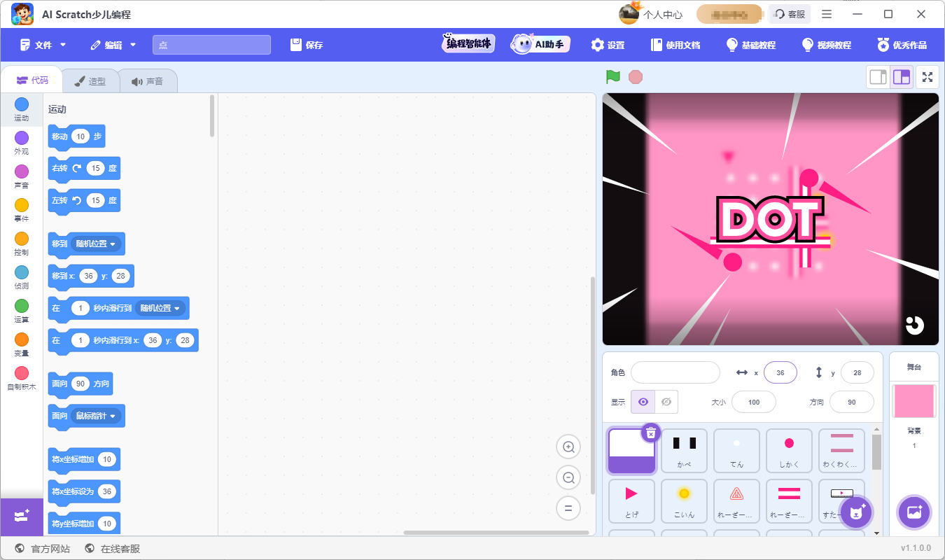Open 基础教程 tutorials
The width and height of the screenshot is (945, 560).
751,45
